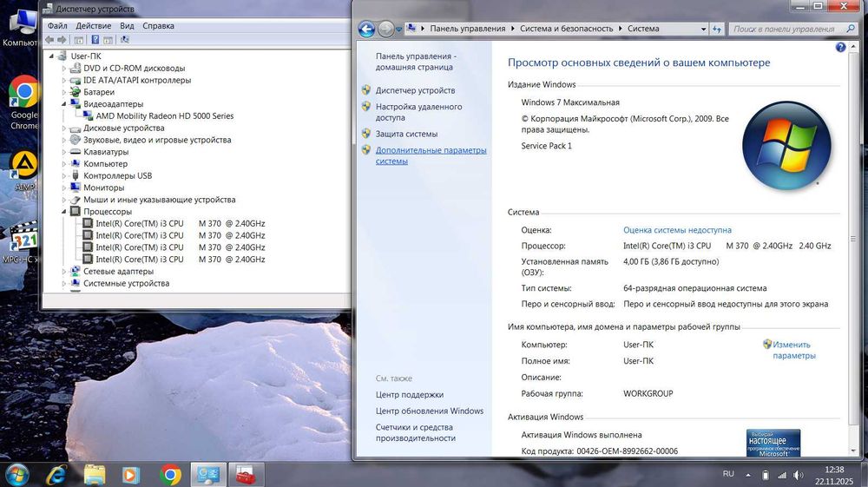Open Дополнительные параметры системы link
Viewport: 868px width, 487px height.
[x=431, y=155]
